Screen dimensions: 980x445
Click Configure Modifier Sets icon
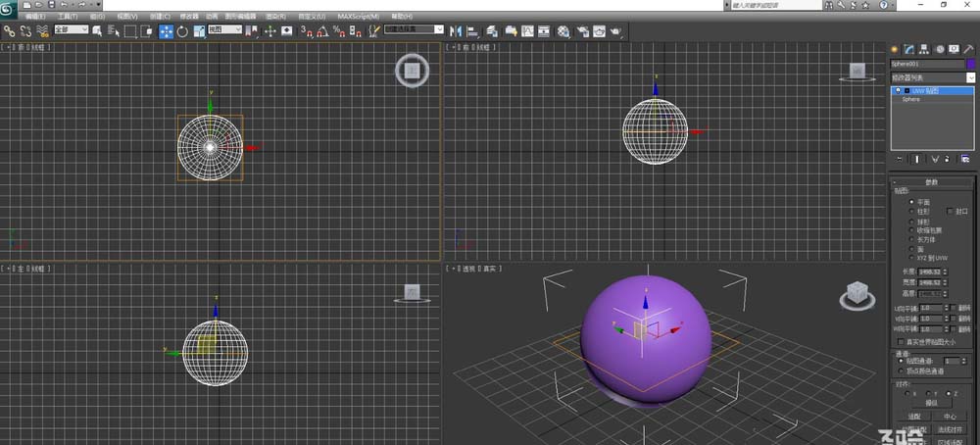pos(965,159)
